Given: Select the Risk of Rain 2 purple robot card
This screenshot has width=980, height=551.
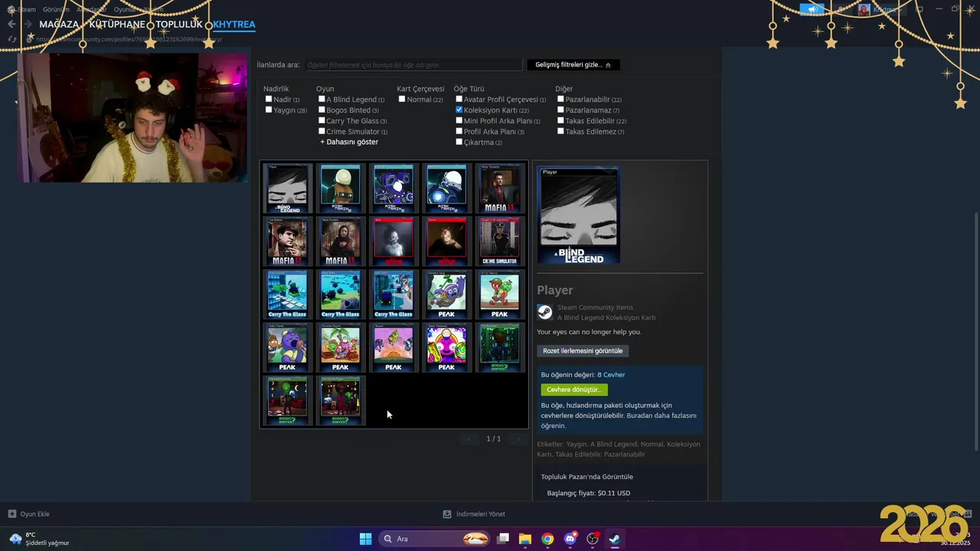Looking at the screenshot, I should tap(393, 188).
